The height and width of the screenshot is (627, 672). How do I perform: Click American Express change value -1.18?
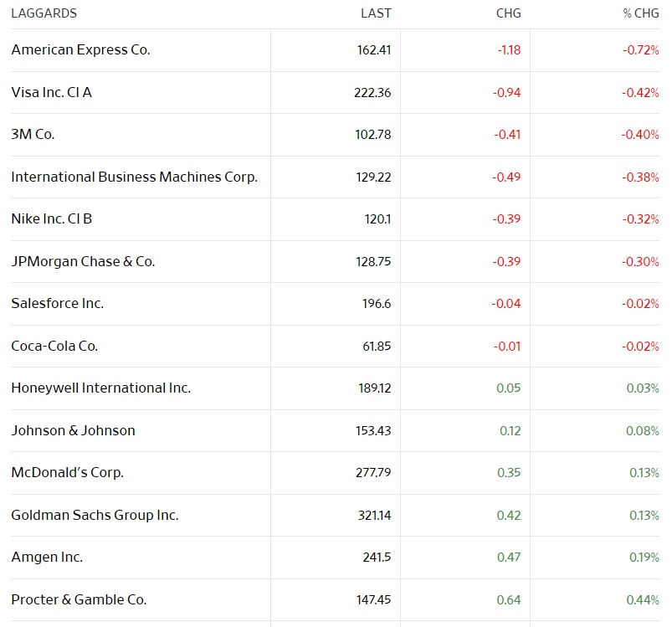pyautogui.click(x=509, y=50)
